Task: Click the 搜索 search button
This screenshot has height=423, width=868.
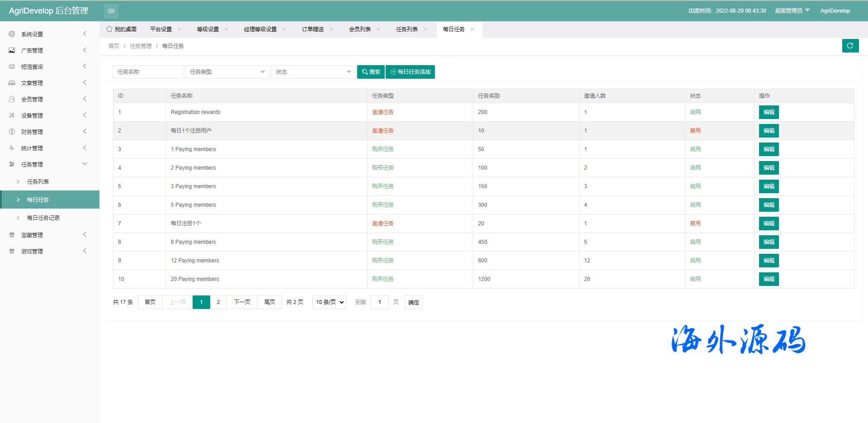Action: tap(371, 72)
